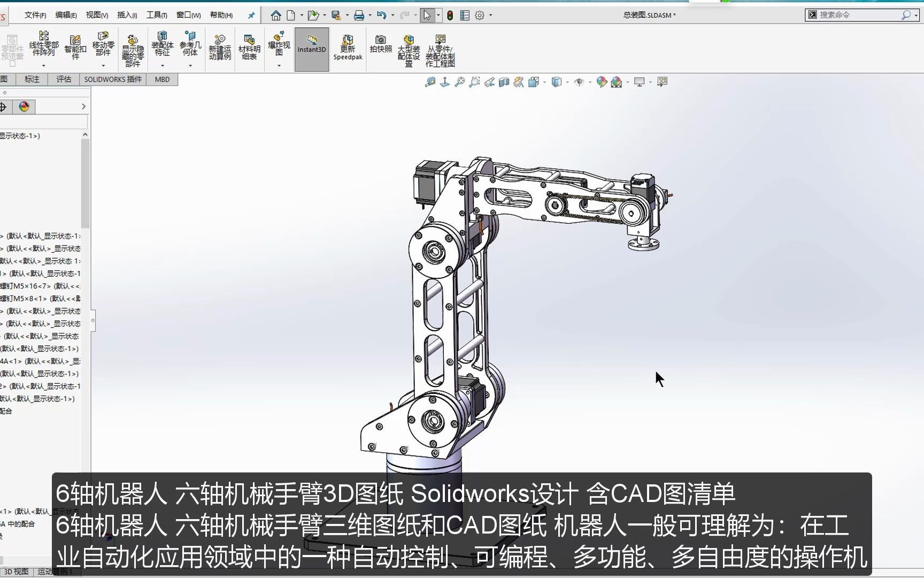The image size is (924, 578).
Task: Toggle hide/show items with the eye icon
Action: coord(580,81)
